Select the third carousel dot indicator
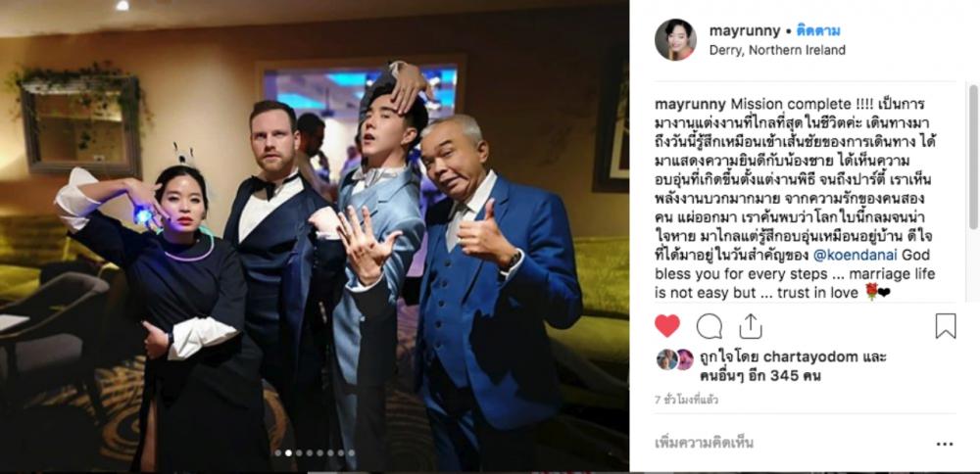This screenshot has width=980, height=474. click(x=299, y=452)
